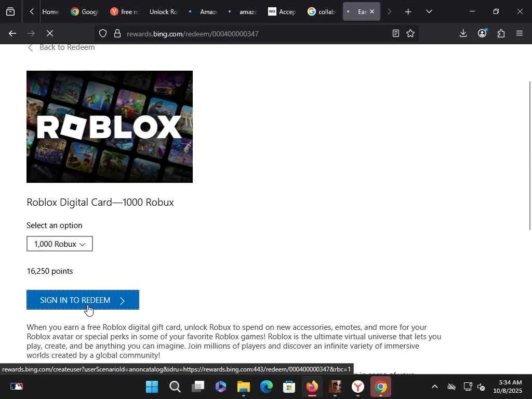This screenshot has width=532, height=399.
Task: Switch to Firefox in the taskbar
Action: click(x=312, y=387)
